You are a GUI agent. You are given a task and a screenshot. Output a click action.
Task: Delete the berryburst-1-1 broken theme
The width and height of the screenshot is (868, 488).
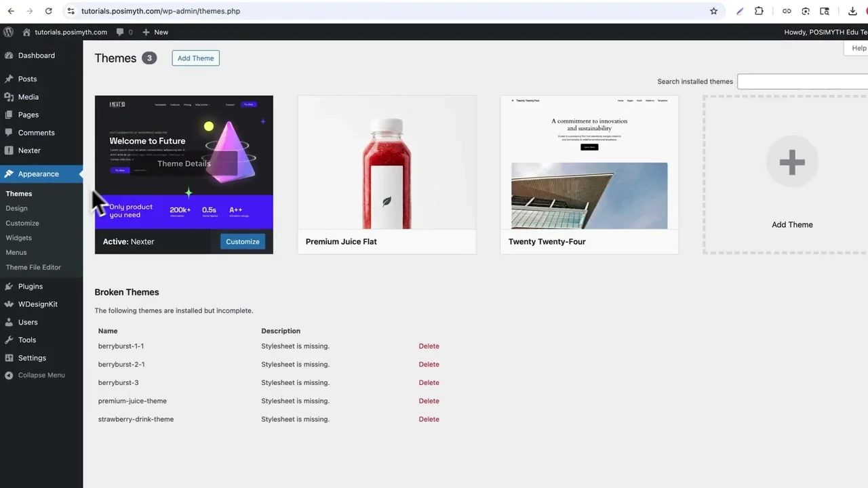(429, 346)
